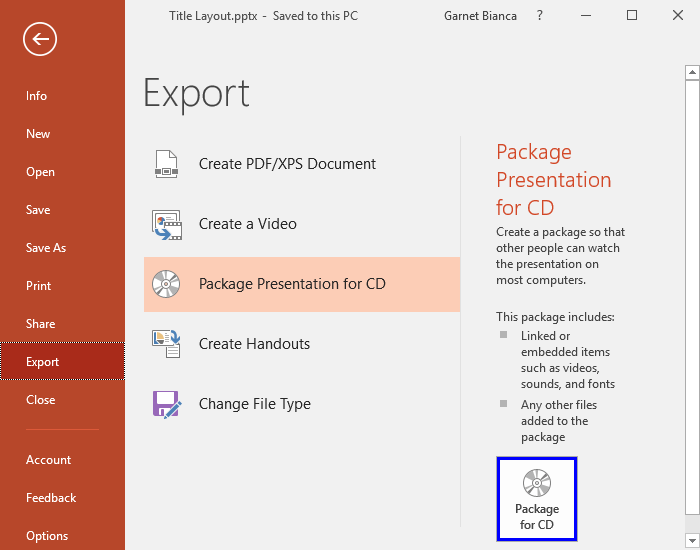The image size is (700, 550).
Task: Select Share in the backstage menu
Action: point(40,324)
